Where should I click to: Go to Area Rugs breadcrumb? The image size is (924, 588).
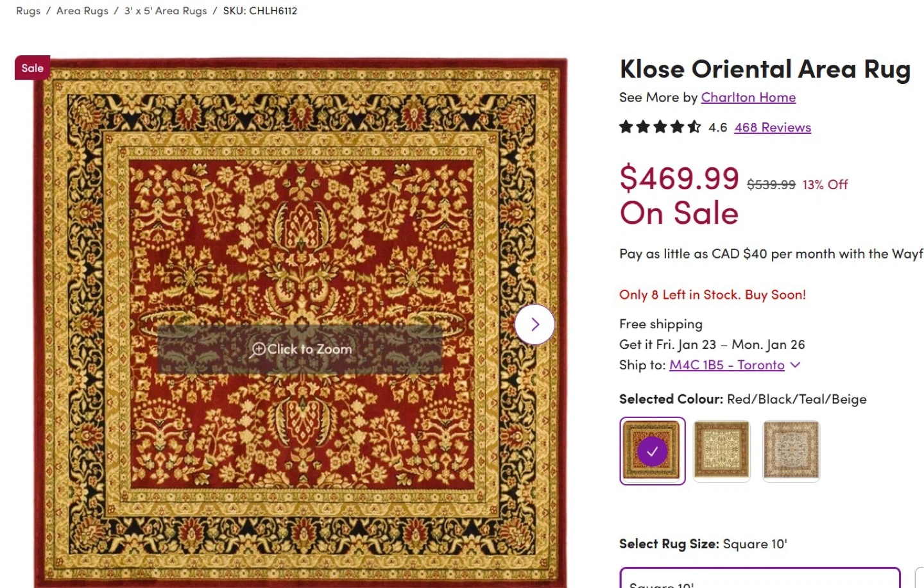[82, 11]
